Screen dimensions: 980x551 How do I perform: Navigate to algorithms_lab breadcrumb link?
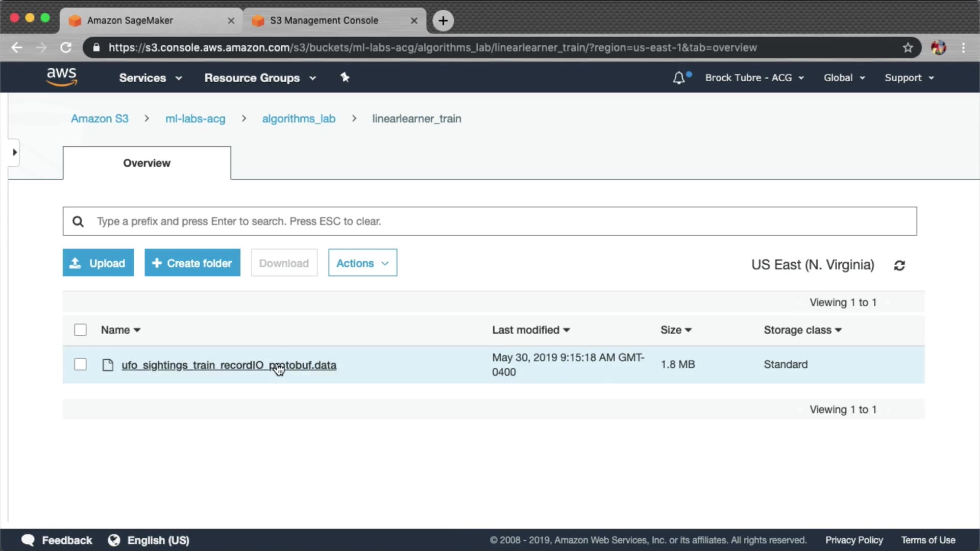[x=299, y=118]
